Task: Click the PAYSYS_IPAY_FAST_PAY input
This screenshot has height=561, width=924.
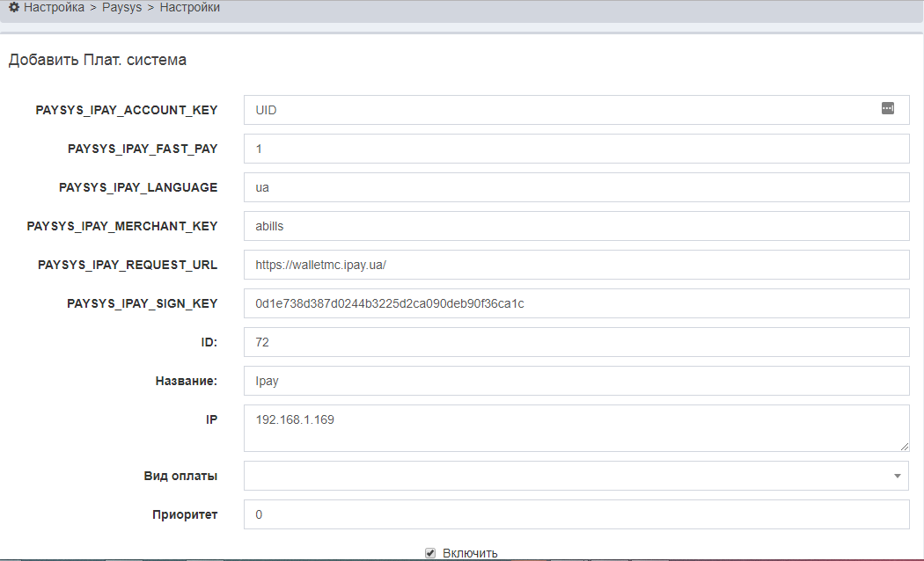Action: click(x=576, y=149)
